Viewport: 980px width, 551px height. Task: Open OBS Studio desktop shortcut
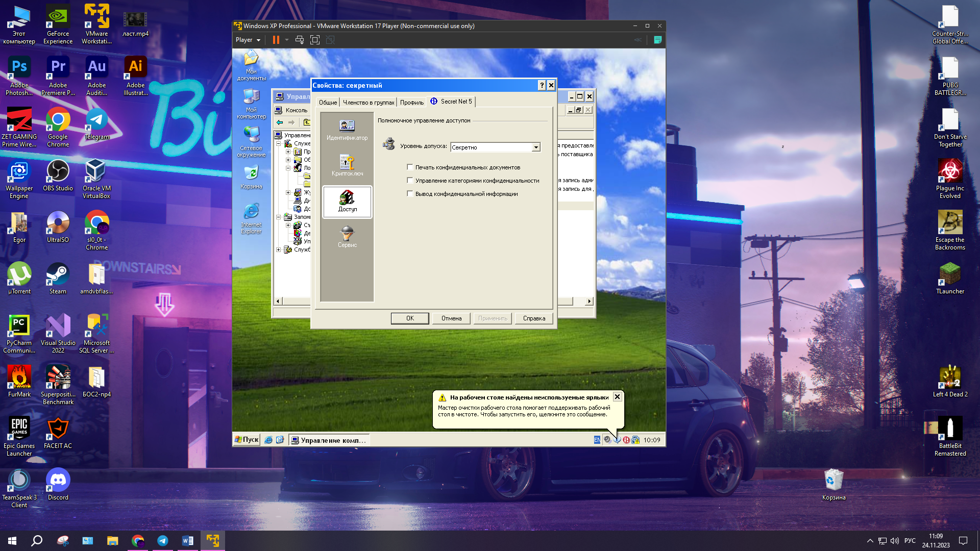(x=58, y=176)
